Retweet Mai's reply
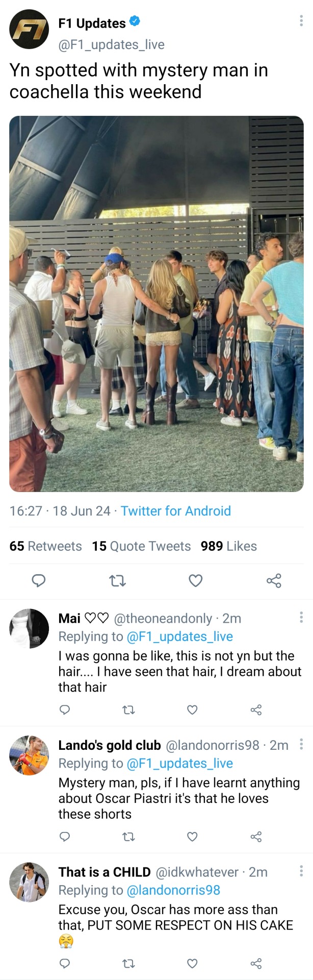 tap(129, 709)
